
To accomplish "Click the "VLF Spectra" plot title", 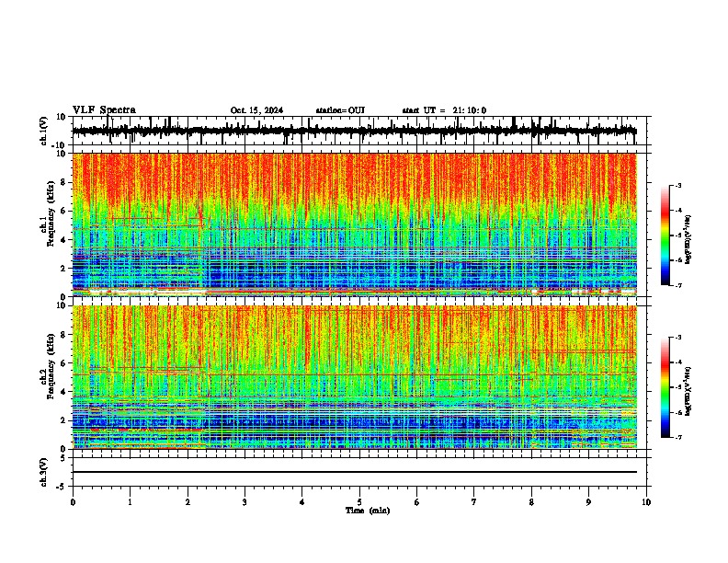I will [x=104, y=110].
